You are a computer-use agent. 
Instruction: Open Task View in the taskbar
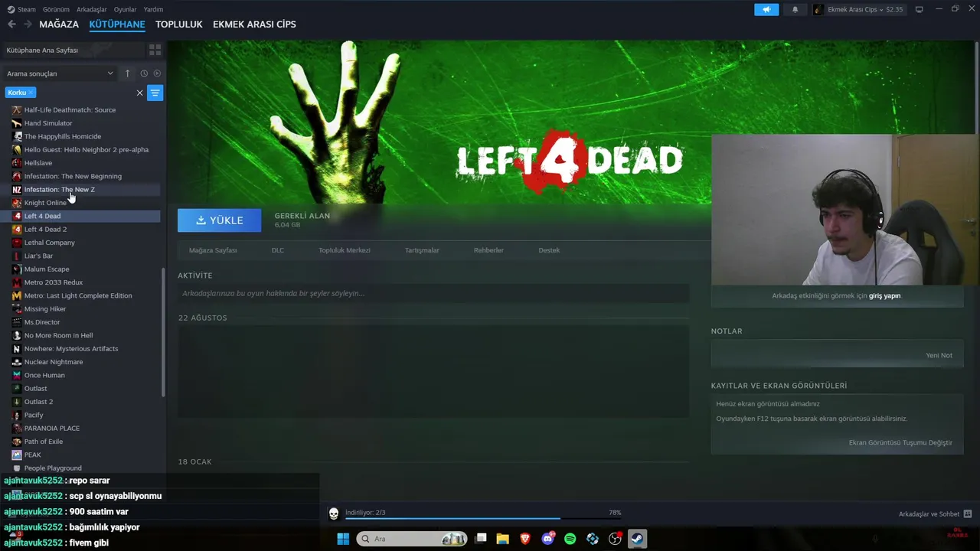tap(481, 539)
